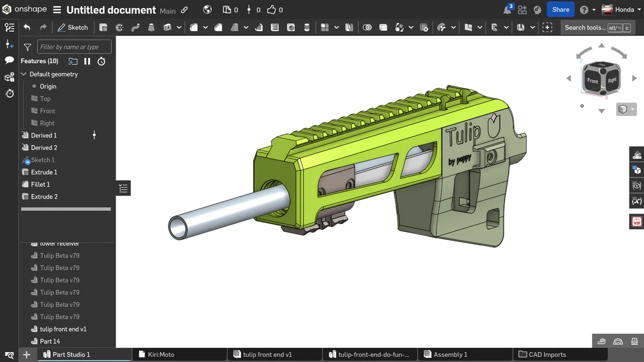This screenshot has height=362, width=644.
Task: Select the Chamfer tool icon
Action: (x=218, y=28)
